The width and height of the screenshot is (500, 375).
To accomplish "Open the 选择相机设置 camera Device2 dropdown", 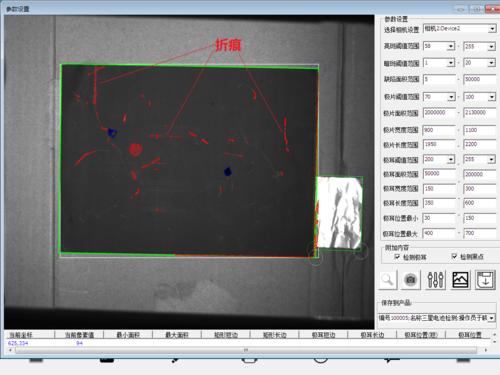I will [x=460, y=29].
